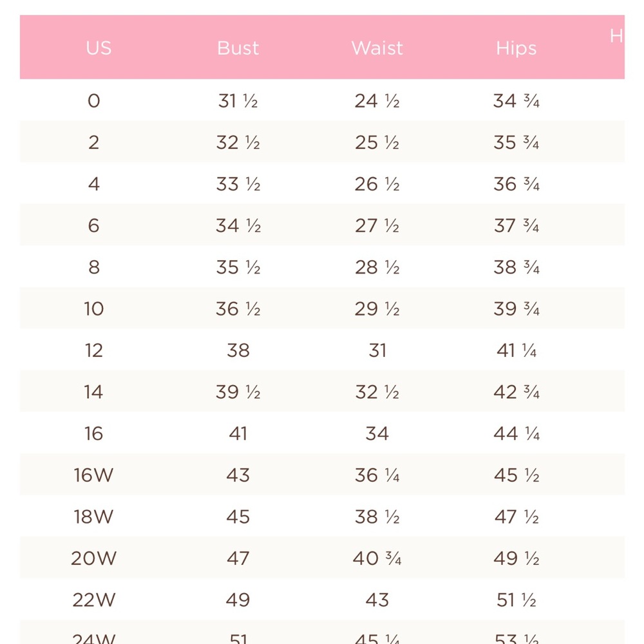This screenshot has height=644, width=644.
Task: Click the Hips column header
Action: 516,48
